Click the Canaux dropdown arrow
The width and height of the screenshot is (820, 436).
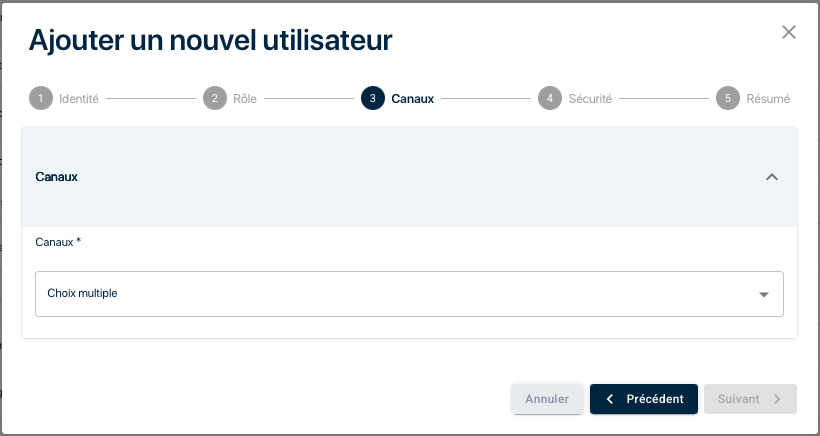(764, 295)
